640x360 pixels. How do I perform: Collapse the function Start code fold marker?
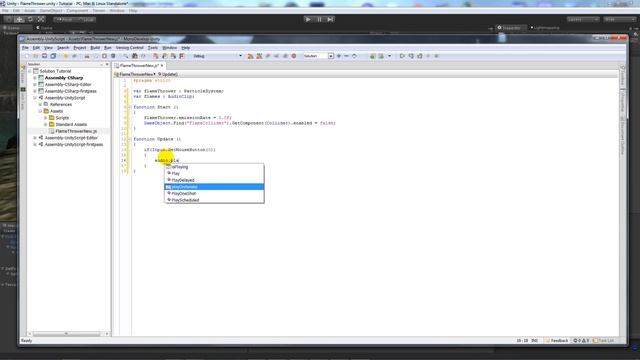tap(129, 107)
